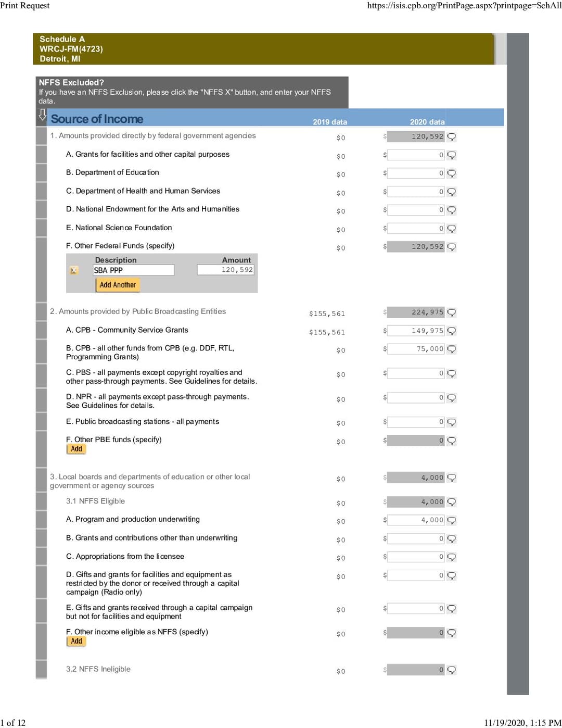Click 2020 field for Grants for facilities
Screen dimensions: 562x728
tap(416, 155)
